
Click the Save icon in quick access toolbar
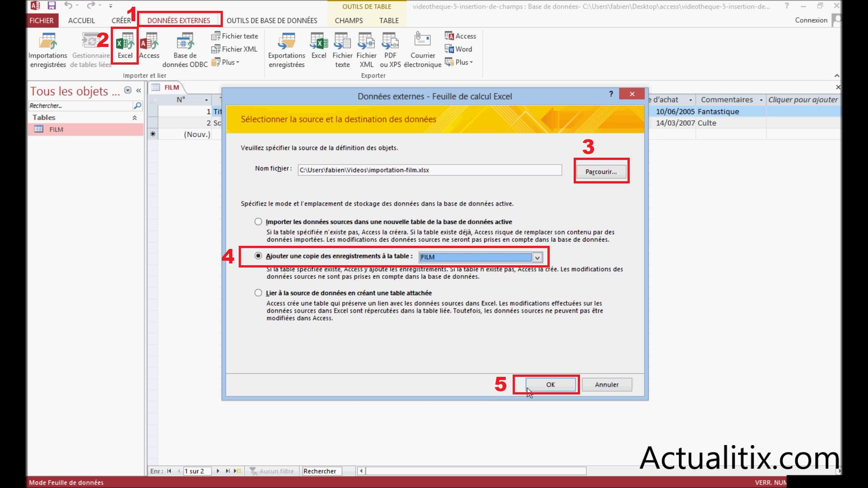(52, 6)
